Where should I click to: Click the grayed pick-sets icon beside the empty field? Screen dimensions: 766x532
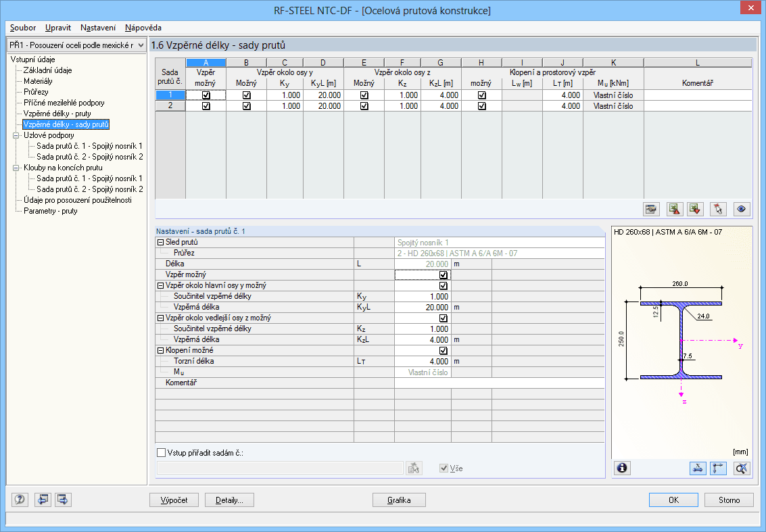click(414, 468)
